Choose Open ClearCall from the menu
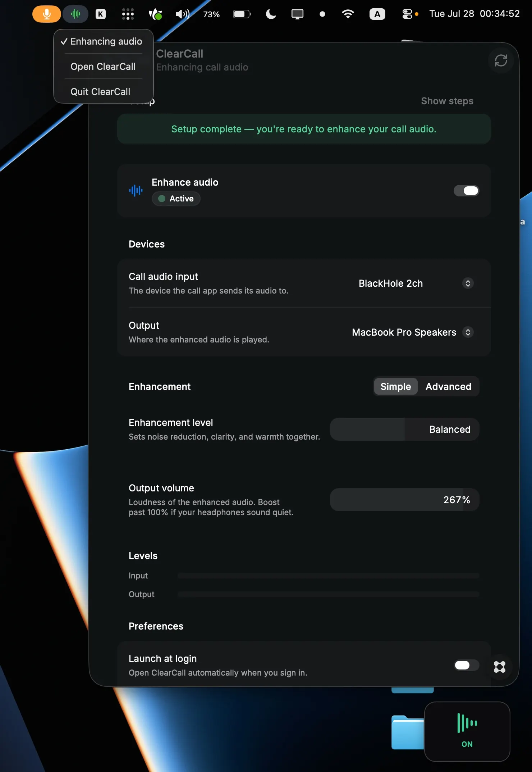 tap(104, 67)
